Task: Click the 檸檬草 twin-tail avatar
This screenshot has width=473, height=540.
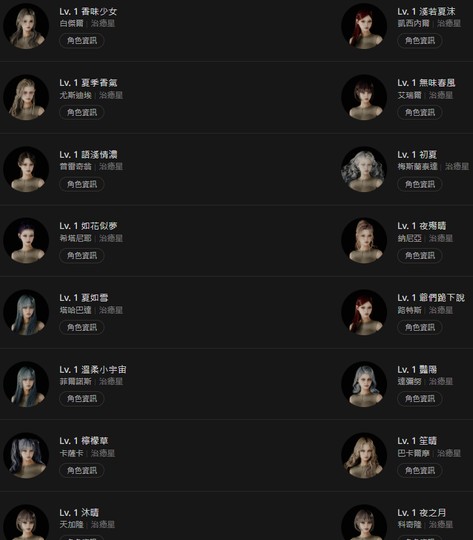Action: [x=26, y=456]
